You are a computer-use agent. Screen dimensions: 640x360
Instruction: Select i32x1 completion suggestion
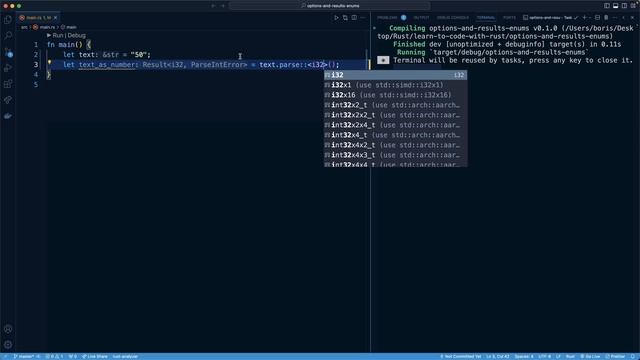pos(395,85)
